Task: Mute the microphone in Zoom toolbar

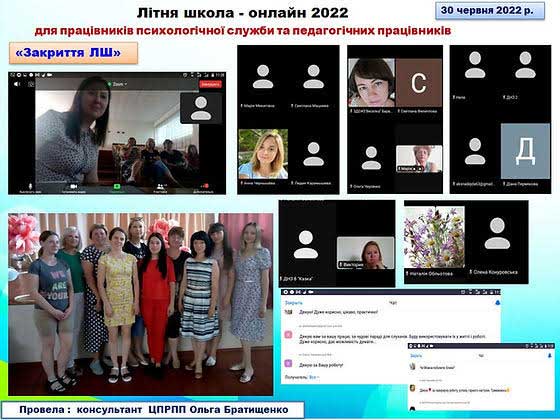Action: (30, 187)
